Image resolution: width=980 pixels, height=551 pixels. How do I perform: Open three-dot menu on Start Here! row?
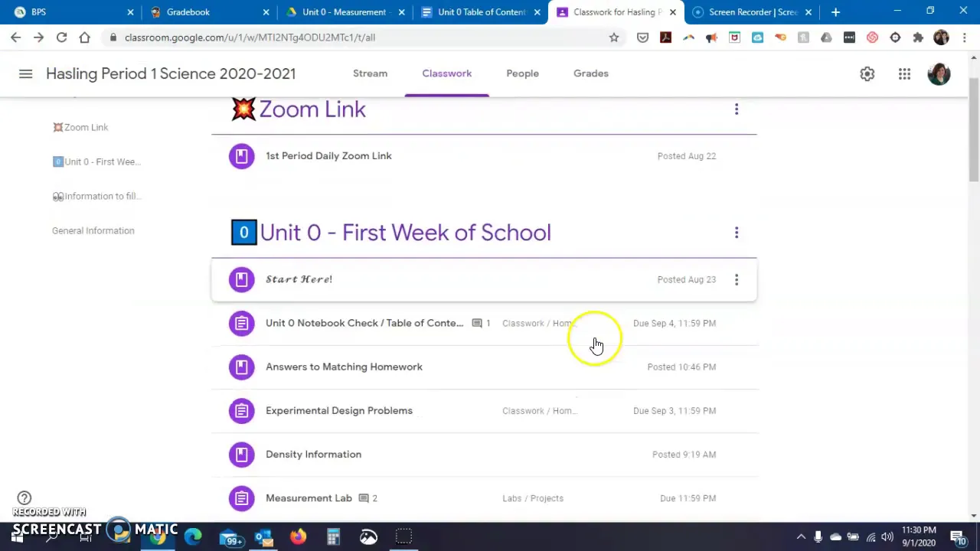(x=737, y=279)
